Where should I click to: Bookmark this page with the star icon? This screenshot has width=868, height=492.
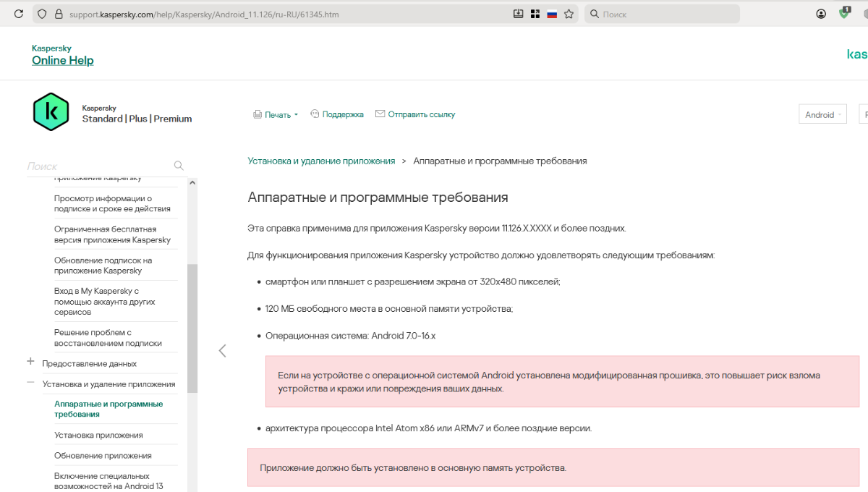coord(569,14)
